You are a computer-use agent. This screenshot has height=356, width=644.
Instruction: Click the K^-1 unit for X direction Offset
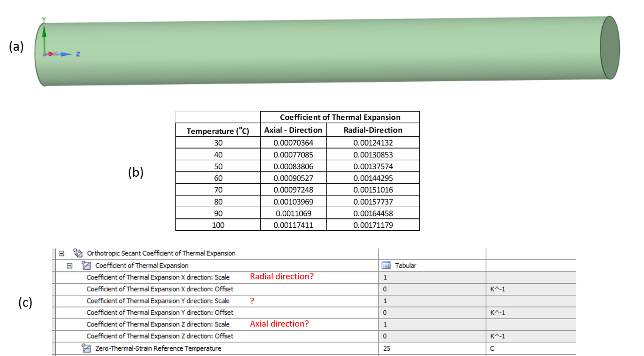point(497,289)
